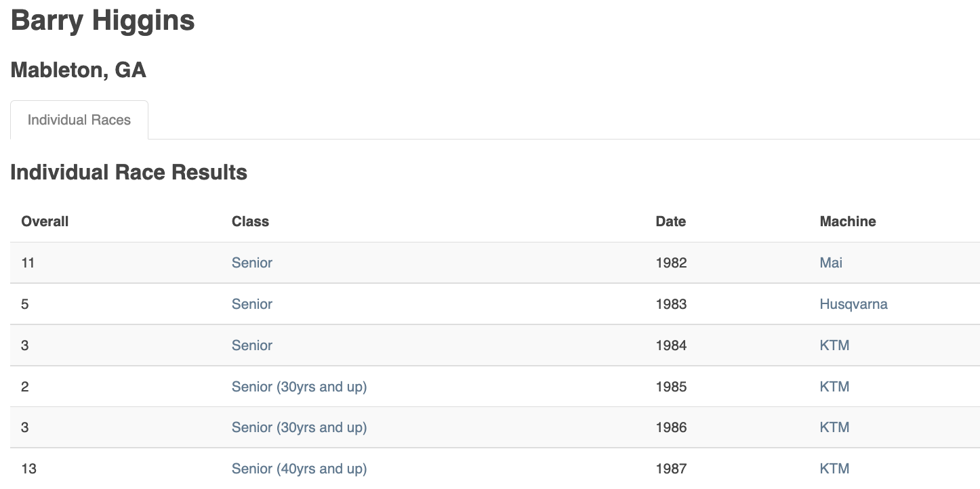The width and height of the screenshot is (980, 489).
Task: Click the Senior class link for 1982
Action: (252, 263)
